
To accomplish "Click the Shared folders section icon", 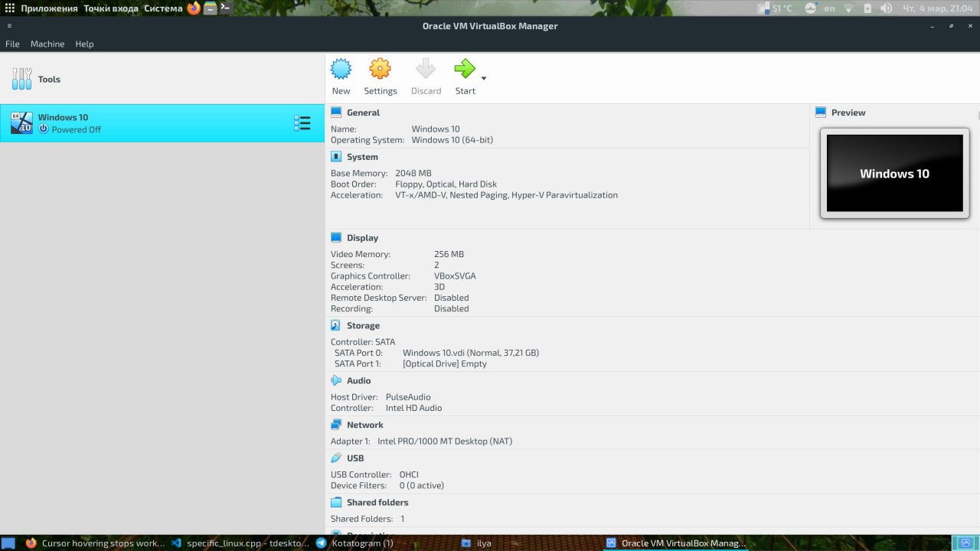I will tap(336, 502).
